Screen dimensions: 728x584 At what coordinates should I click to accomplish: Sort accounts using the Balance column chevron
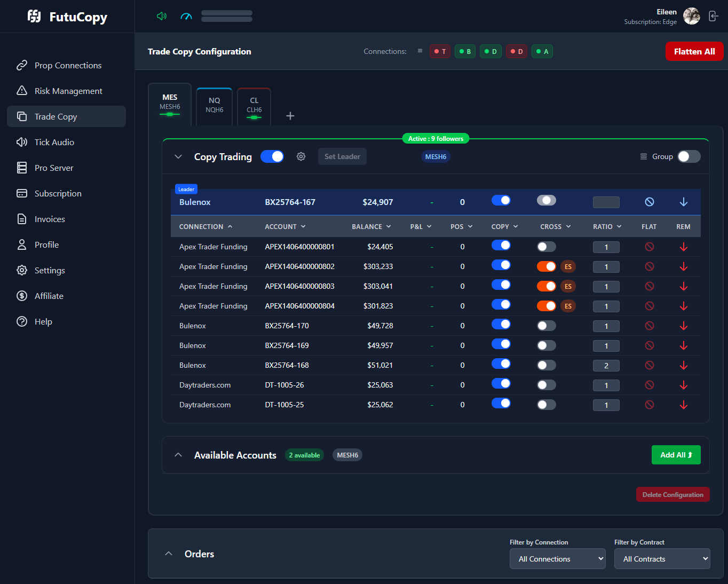[389, 226]
